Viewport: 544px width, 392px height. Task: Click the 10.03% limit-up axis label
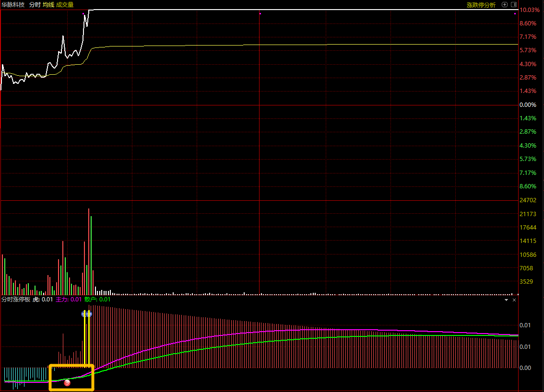[x=530, y=10]
